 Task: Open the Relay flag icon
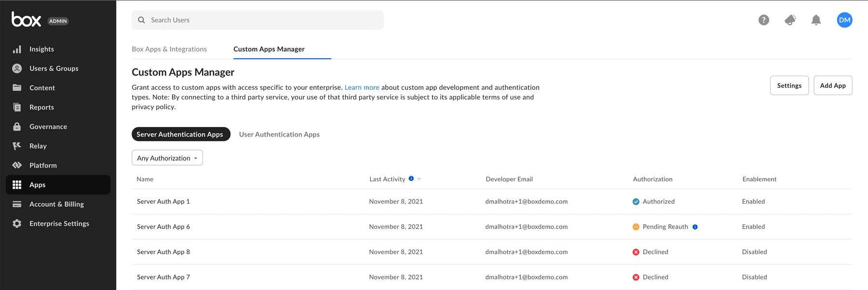(x=17, y=146)
